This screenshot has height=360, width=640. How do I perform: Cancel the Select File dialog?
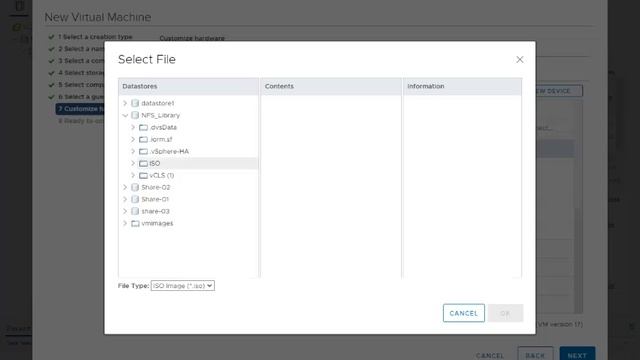[x=464, y=313]
